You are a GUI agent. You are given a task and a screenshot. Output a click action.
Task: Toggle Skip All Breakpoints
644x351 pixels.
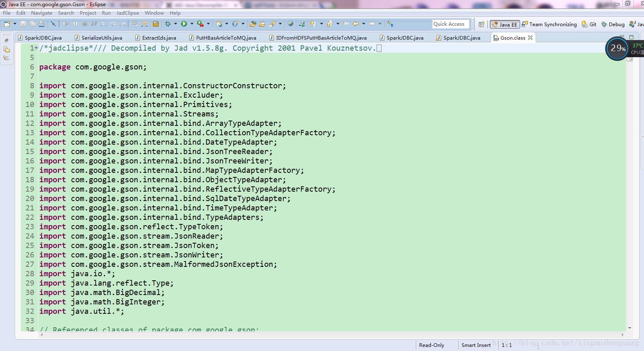53,24
